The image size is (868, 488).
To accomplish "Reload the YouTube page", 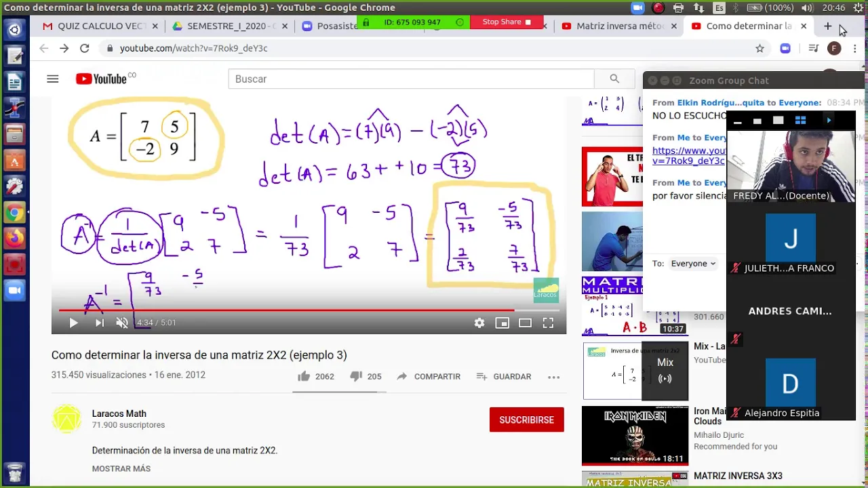I will pos(84,48).
